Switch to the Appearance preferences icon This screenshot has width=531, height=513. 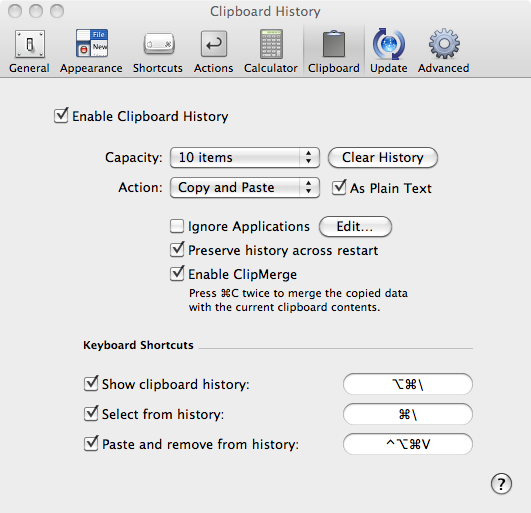(x=91, y=51)
